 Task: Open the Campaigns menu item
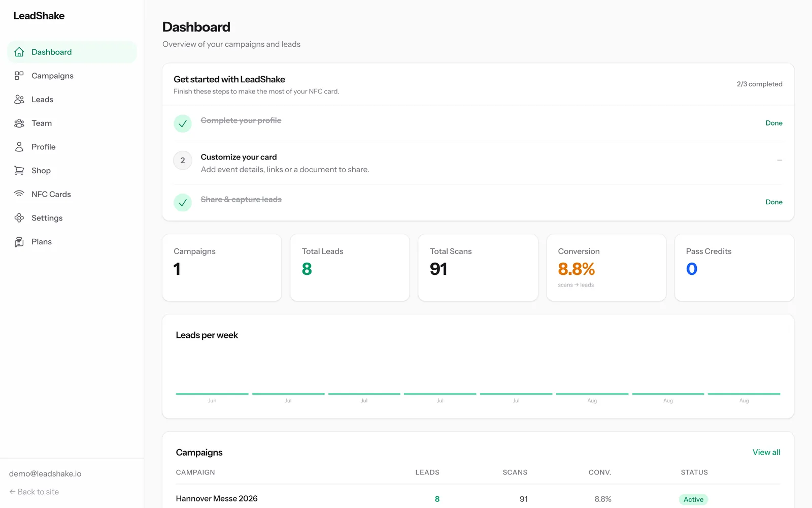click(72, 76)
